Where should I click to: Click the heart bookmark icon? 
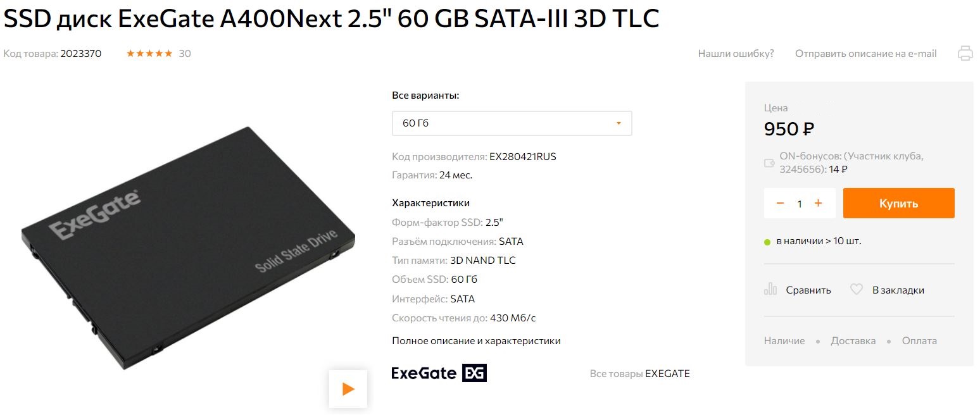pos(857,290)
